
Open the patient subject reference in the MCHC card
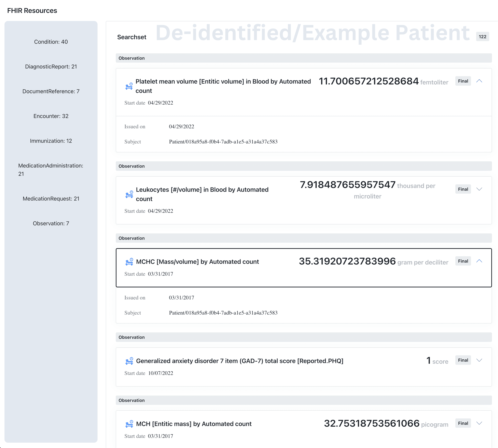point(223,313)
